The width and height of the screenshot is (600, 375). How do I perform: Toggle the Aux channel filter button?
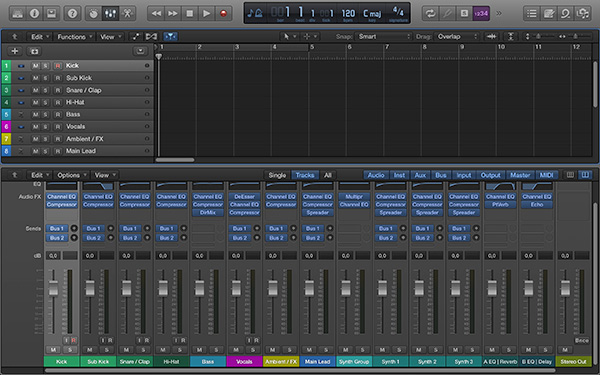click(x=420, y=175)
